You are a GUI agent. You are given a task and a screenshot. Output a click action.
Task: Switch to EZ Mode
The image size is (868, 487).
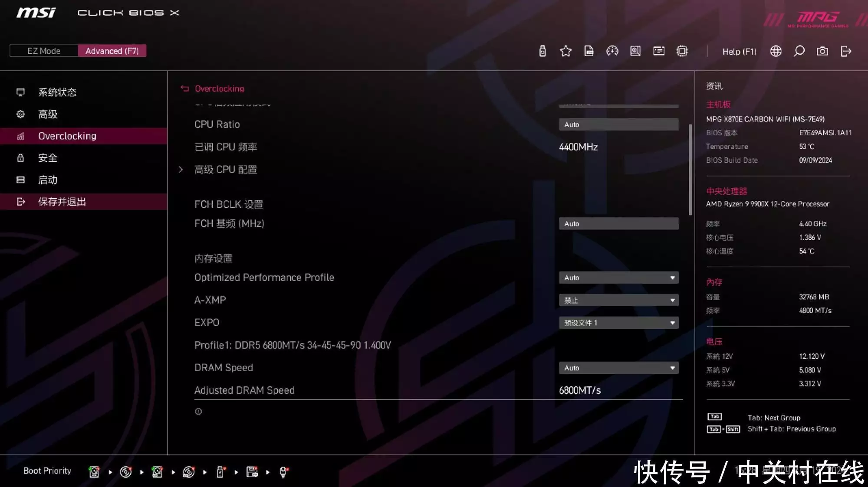(44, 51)
